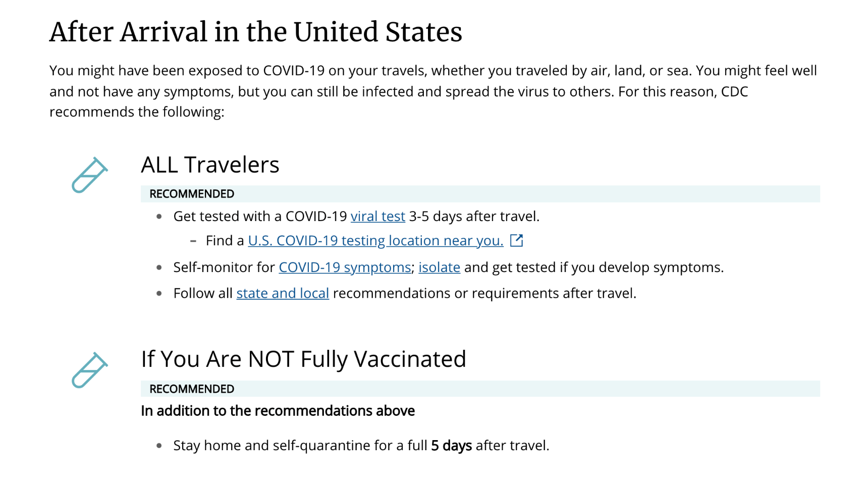Click the ALL Travelers heading
The width and height of the screenshot is (868, 481).
click(210, 165)
